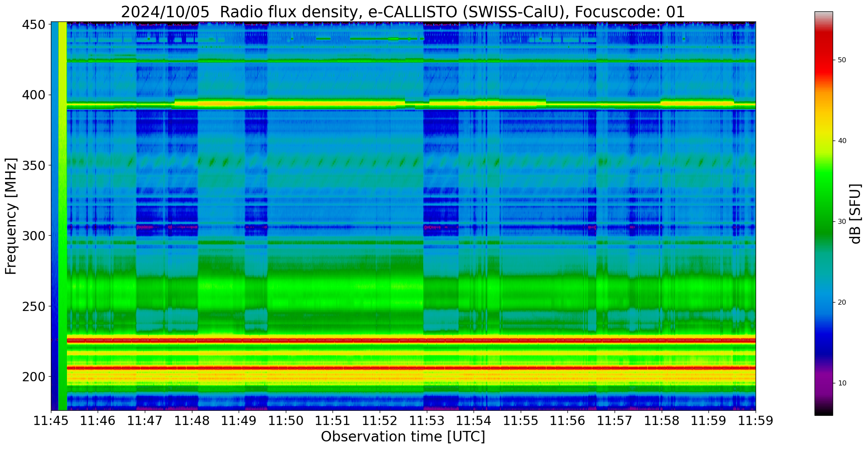Click the 200 frequency tick label

coord(34,376)
